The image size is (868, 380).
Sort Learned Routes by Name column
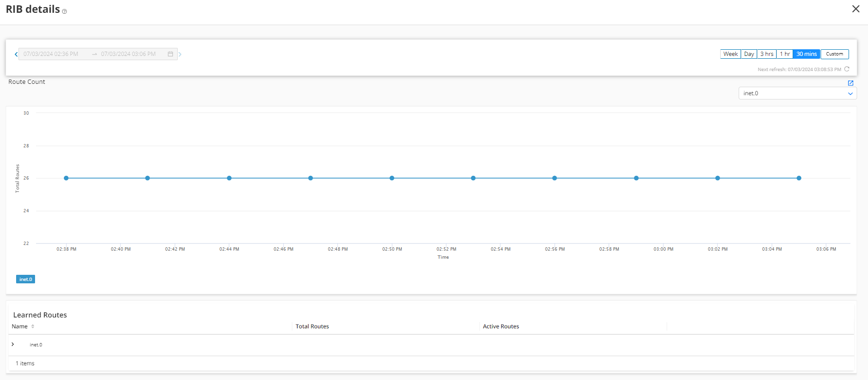coord(33,326)
